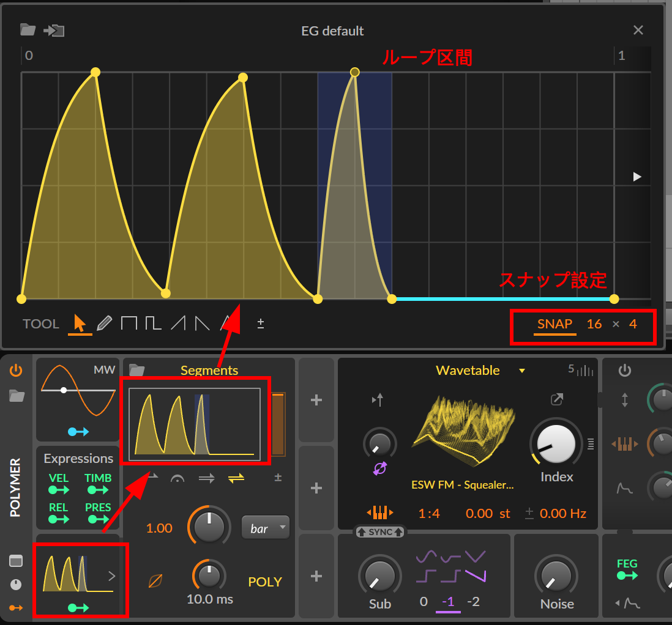672x625 pixels.
Task: Toggle Wavetable keyboard tracking icon
Action: (379, 512)
